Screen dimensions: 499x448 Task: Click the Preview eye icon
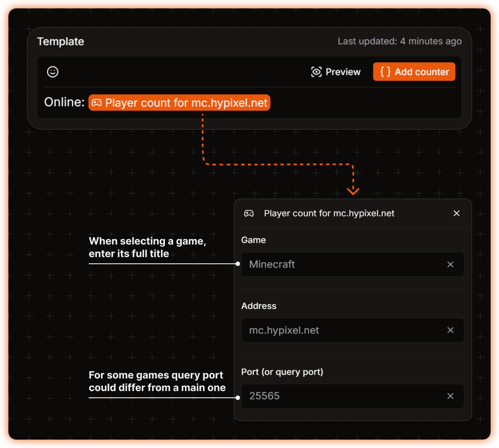coord(316,72)
